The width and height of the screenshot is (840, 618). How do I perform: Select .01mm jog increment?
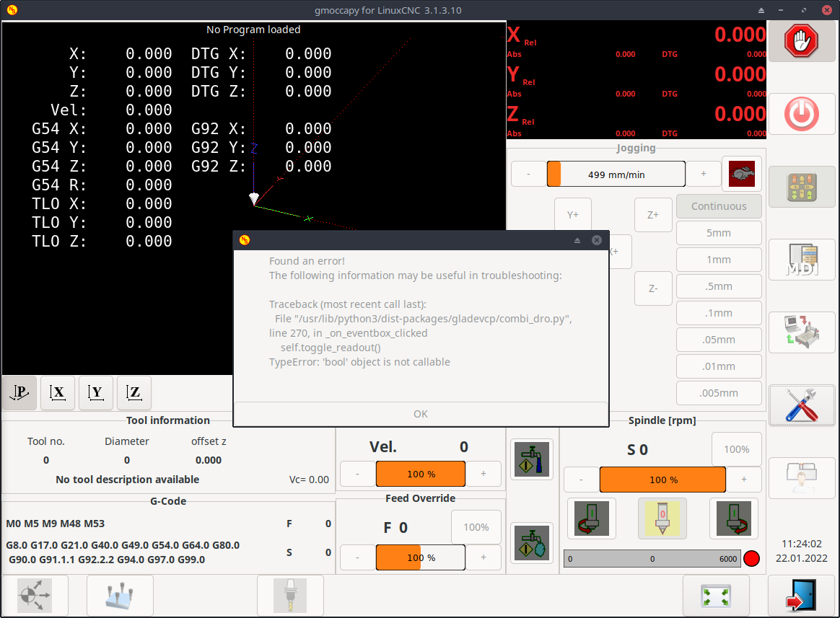[718, 366]
